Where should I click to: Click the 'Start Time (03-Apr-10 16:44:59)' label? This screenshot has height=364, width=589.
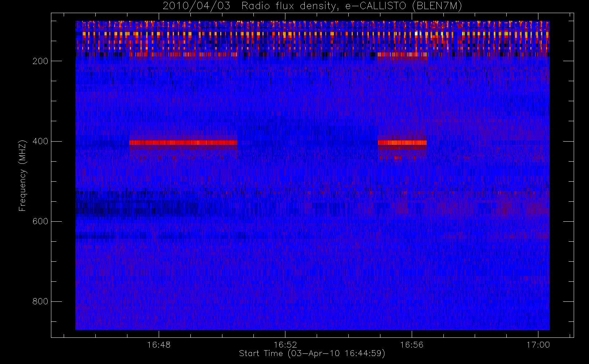click(312, 353)
